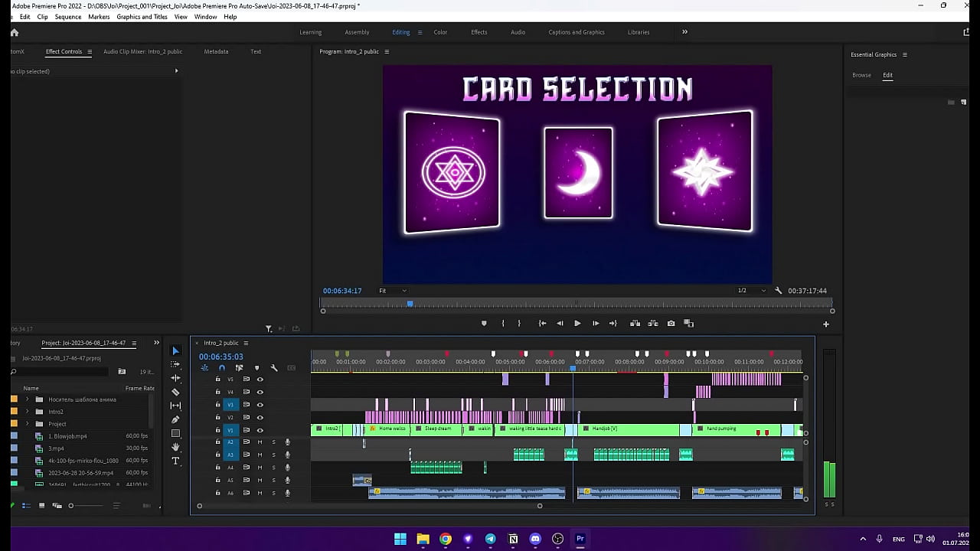This screenshot has height=551, width=980.
Task: Open the Intro_2 public sequence panel menu
Action: [247, 343]
